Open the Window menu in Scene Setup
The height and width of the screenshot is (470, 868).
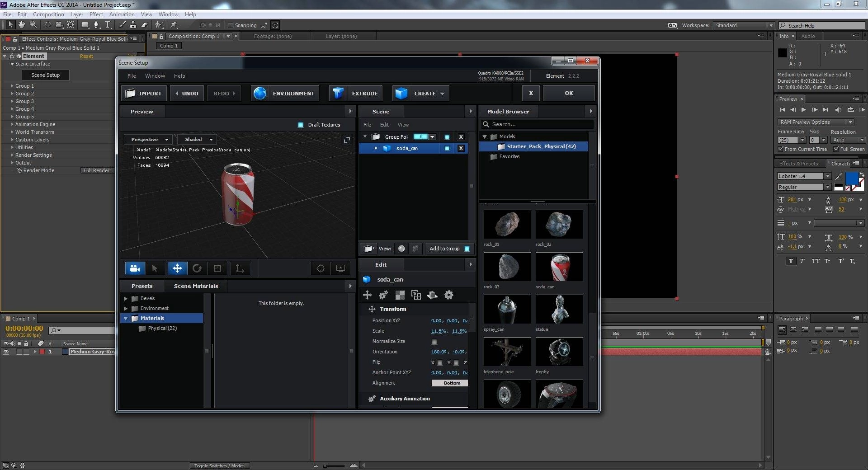coord(155,76)
